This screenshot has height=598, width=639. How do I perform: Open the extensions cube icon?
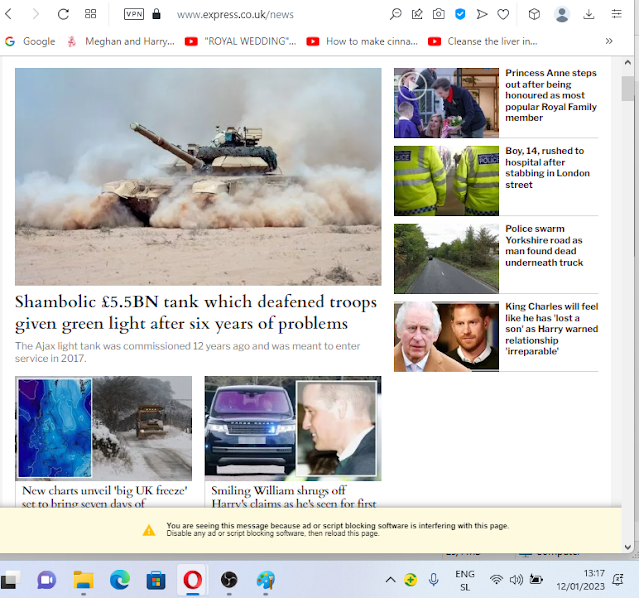534,14
